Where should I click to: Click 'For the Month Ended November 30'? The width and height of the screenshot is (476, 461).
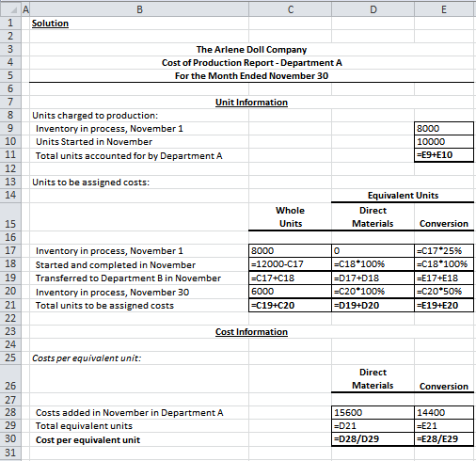click(x=251, y=76)
